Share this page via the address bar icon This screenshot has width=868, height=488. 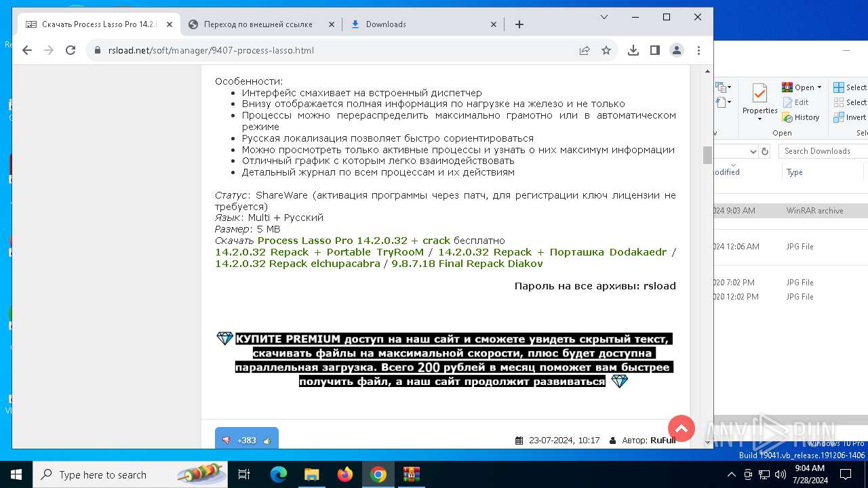pyautogui.click(x=585, y=50)
